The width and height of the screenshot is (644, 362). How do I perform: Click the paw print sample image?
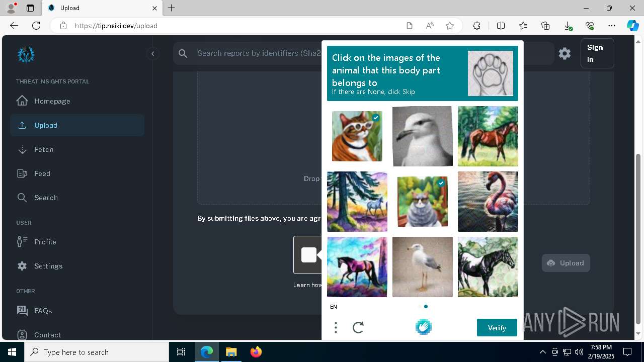(x=491, y=73)
